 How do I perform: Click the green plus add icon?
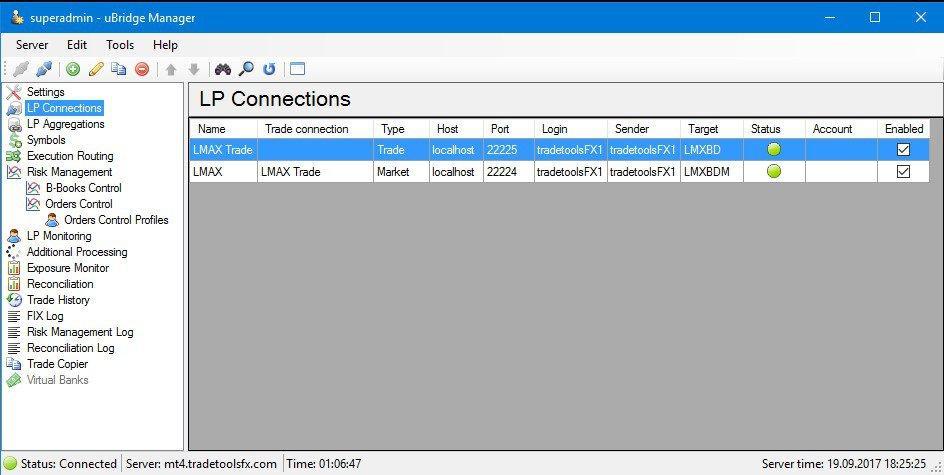click(x=73, y=69)
